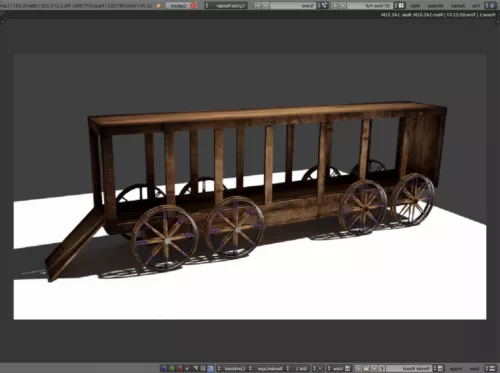Click the 3D View Full layout name field

370,6
